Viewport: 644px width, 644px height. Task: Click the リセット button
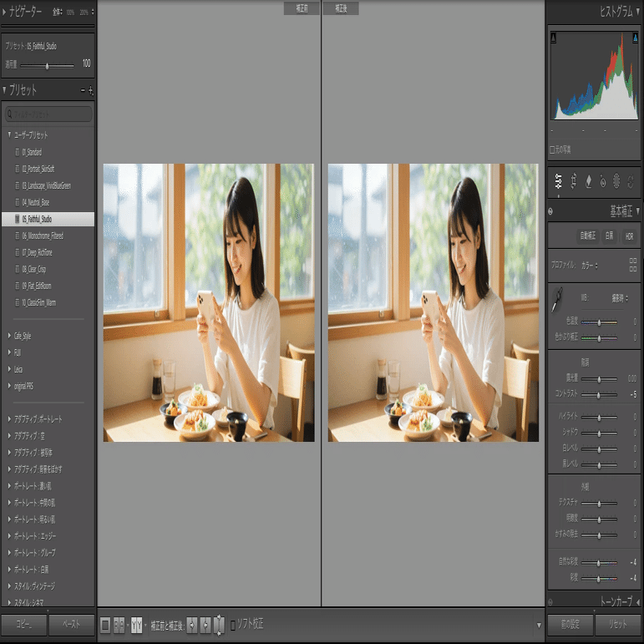[x=618, y=624]
